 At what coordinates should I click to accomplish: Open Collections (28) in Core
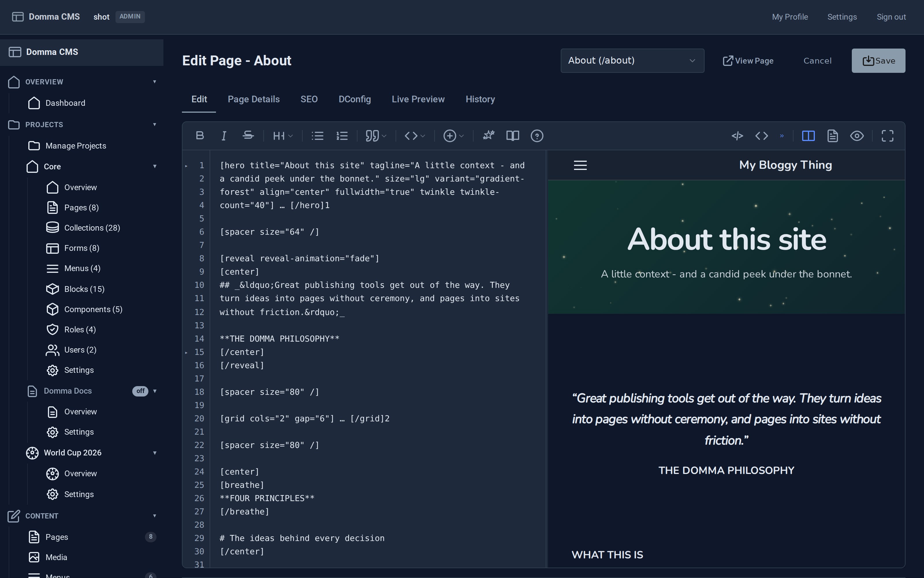click(92, 228)
